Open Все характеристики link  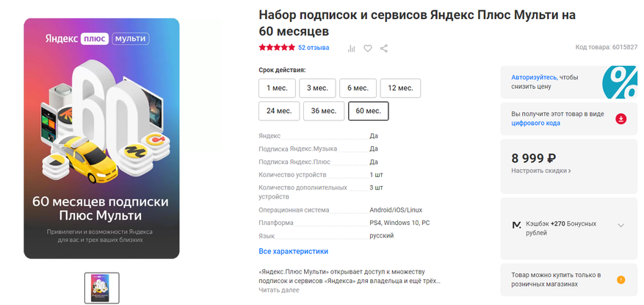coord(293,251)
